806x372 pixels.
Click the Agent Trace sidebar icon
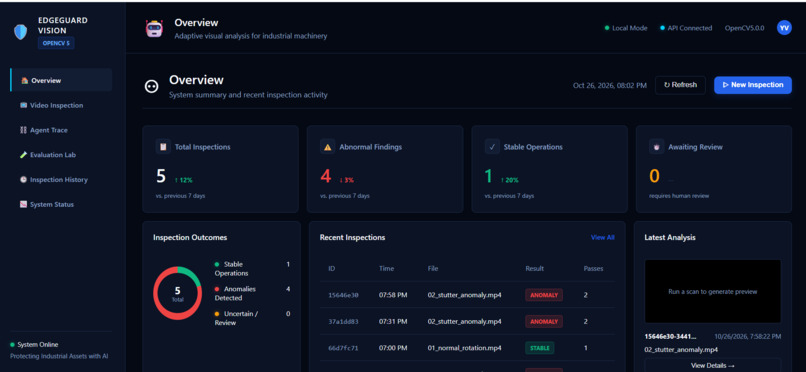click(23, 130)
